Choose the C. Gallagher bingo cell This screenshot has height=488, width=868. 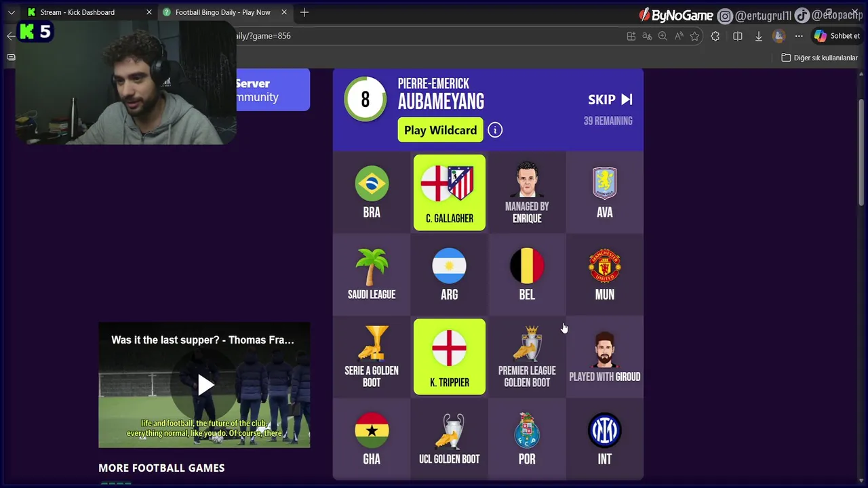(x=450, y=192)
